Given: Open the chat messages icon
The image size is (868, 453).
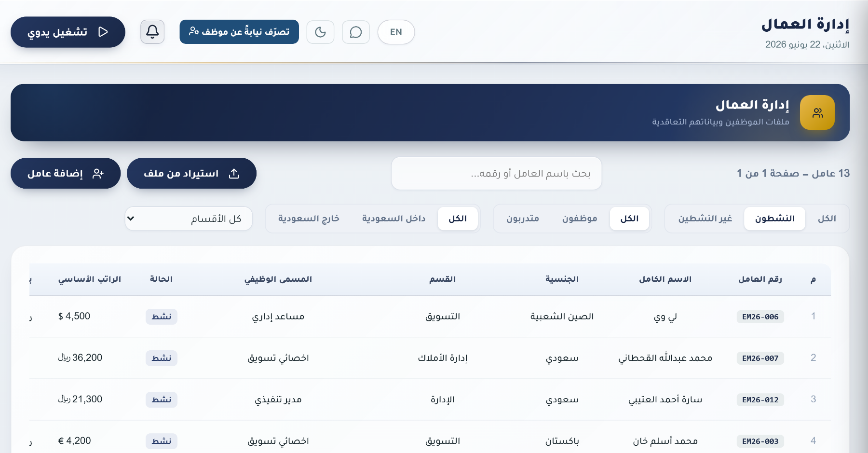Looking at the screenshot, I should click(356, 32).
